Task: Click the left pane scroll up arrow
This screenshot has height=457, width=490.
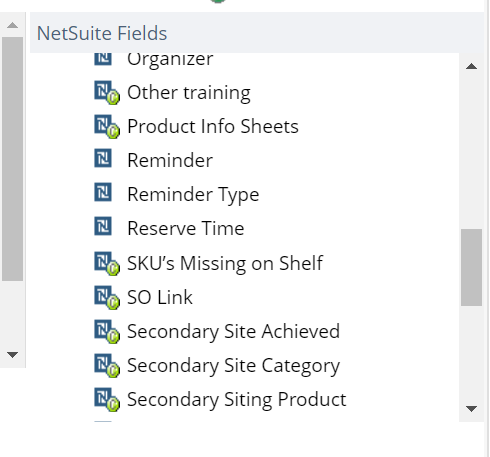Action: click(x=12, y=25)
